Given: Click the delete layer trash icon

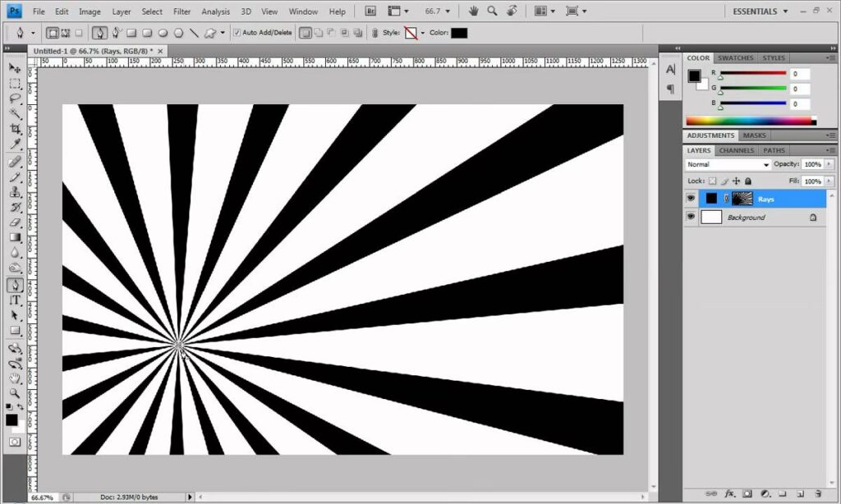Looking at the screenshot, I should click(x=818, y=494).
